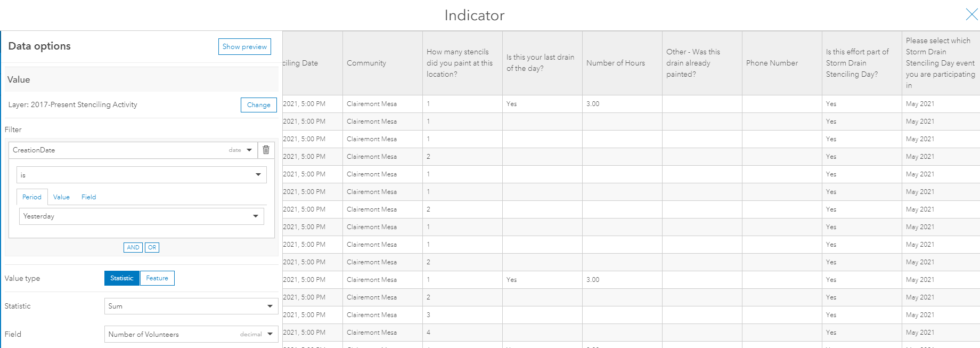Viewport: 980px width, 348px height.
Task: Click Change to pick another layer
Action: pyautogui.click(x=259, y=105)
